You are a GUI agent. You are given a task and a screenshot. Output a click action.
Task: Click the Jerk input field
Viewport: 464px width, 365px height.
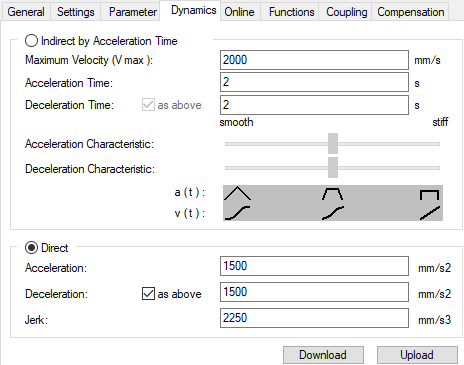pyautogui.click(x=314, y=318)
